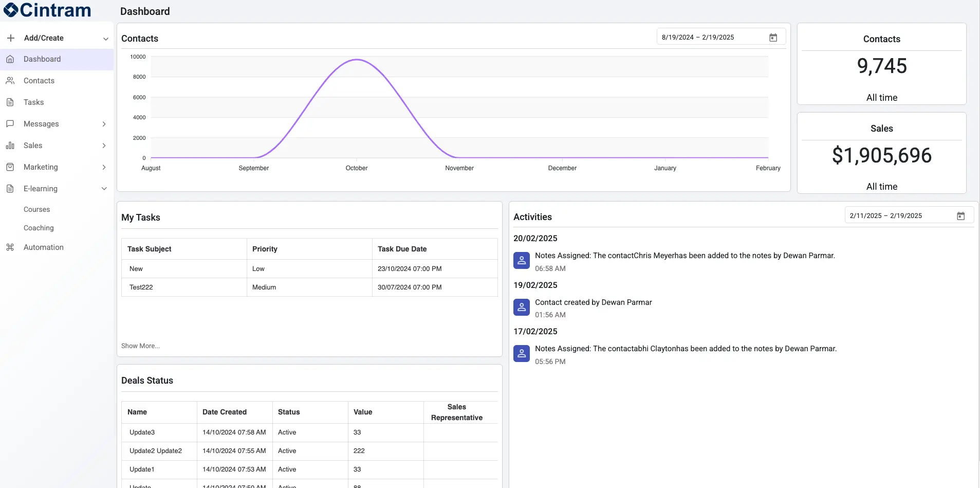Click the plus icon beside Add/Create

tap(11, 38)
